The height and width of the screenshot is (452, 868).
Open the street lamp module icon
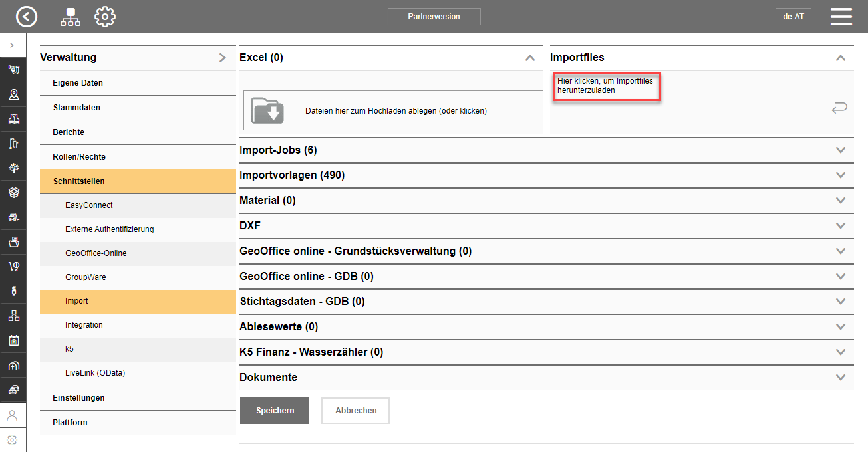point(13,144)
